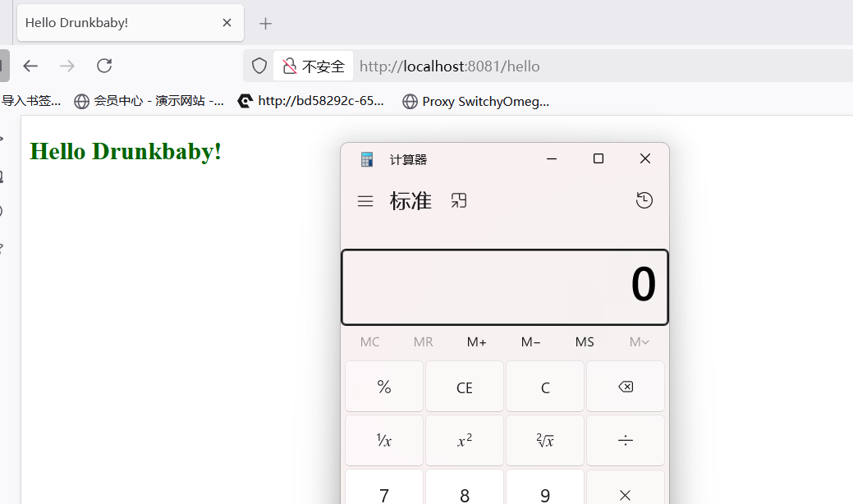
Task: Close the Hello Drunkbaby! tab
Action: 227,23
